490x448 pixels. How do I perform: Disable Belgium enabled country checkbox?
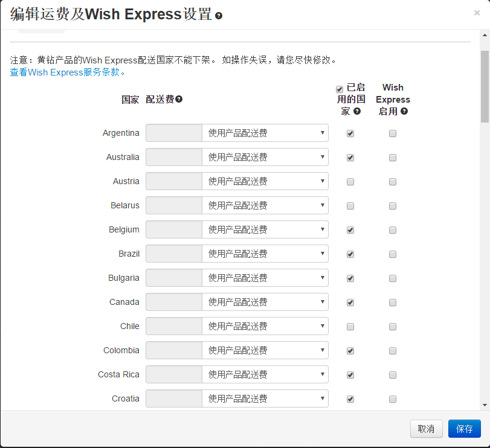click(x=350, y=230)
